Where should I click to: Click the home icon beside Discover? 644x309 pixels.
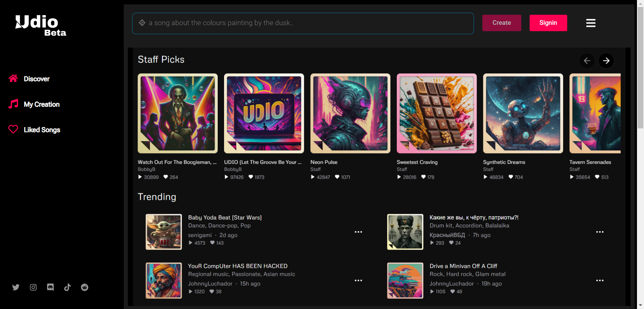pyautogui.click(x=13, y=78)
